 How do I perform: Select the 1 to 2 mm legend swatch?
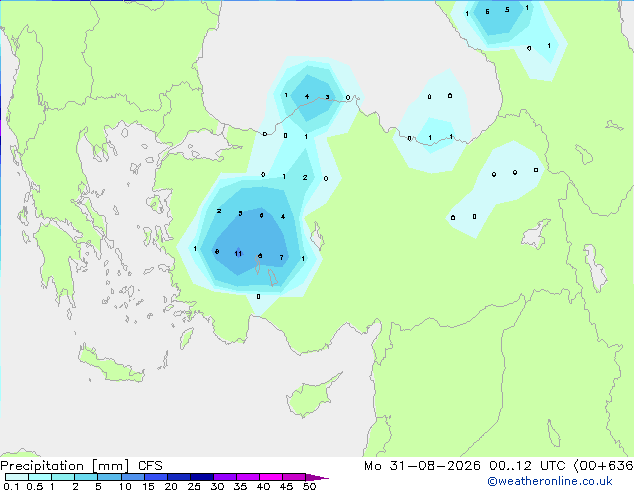(63, 477)
